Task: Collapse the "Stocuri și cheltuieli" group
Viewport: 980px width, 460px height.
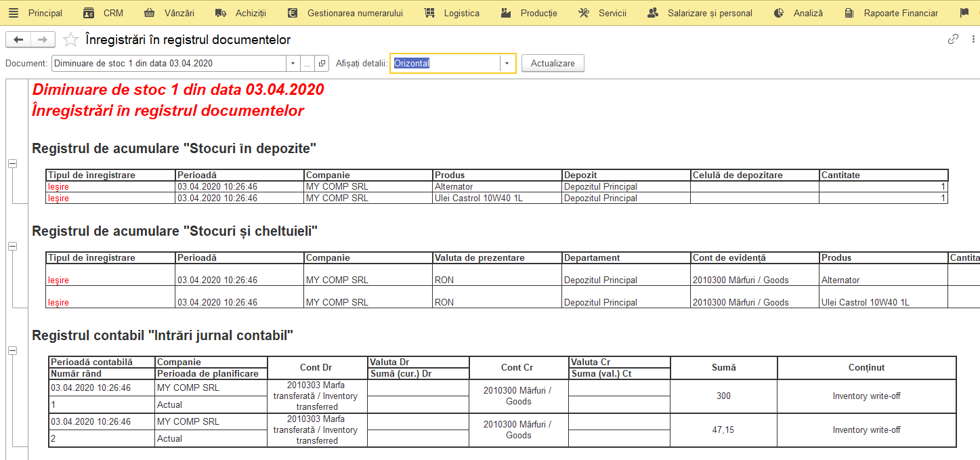Action: pyautogui.click(x=12, y=247)
